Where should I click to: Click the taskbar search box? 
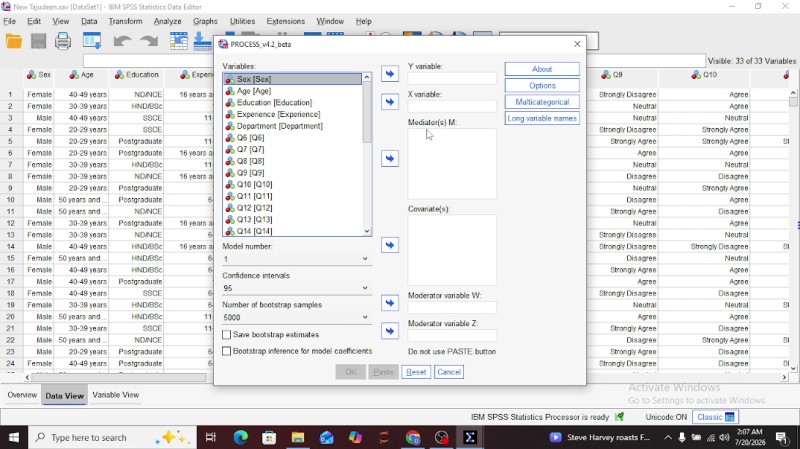(112, 437)
